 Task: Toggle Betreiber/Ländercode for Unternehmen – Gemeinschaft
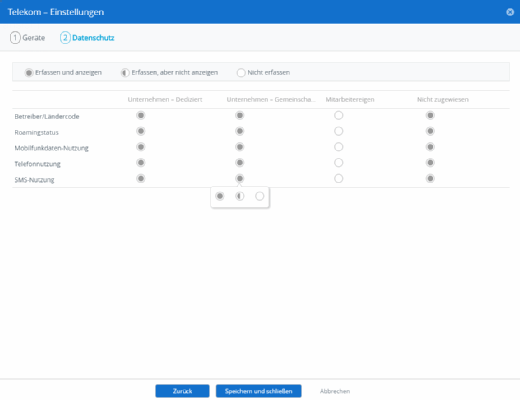pyautogui.click(x=240, y=115)
